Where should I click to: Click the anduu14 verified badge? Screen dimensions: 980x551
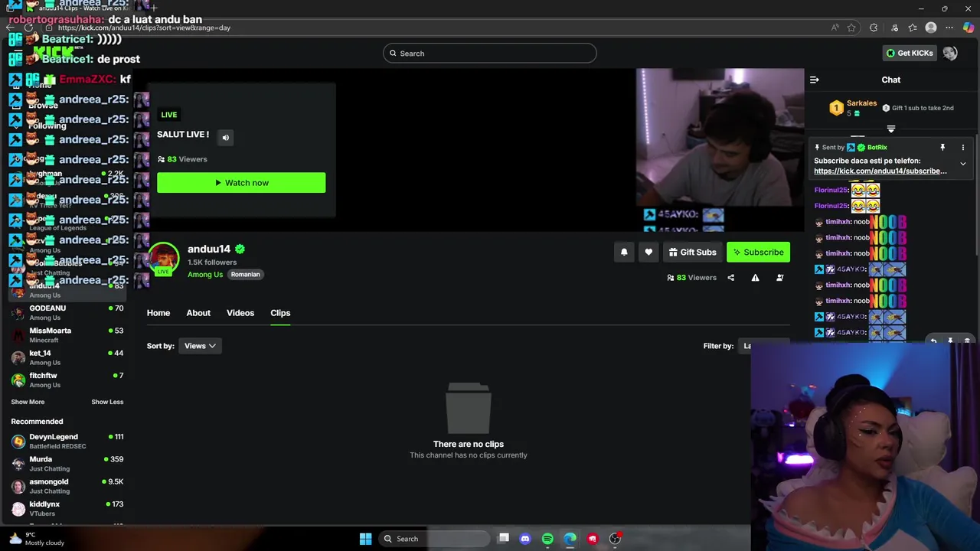coord(240,249)
